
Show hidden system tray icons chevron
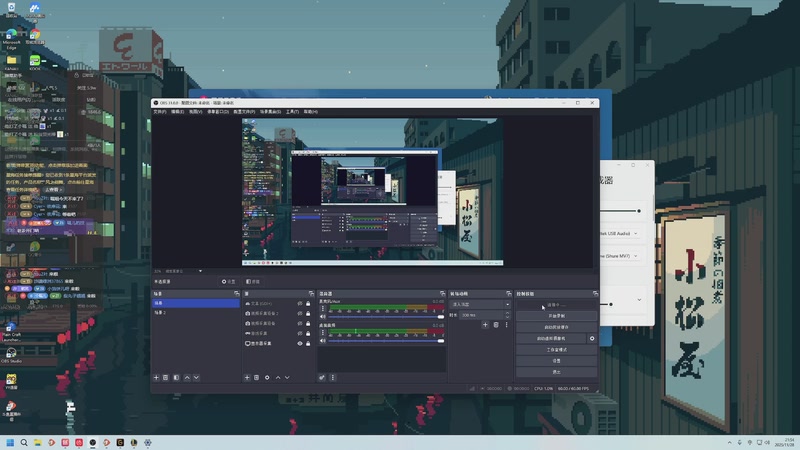click(x=730, y=442)
